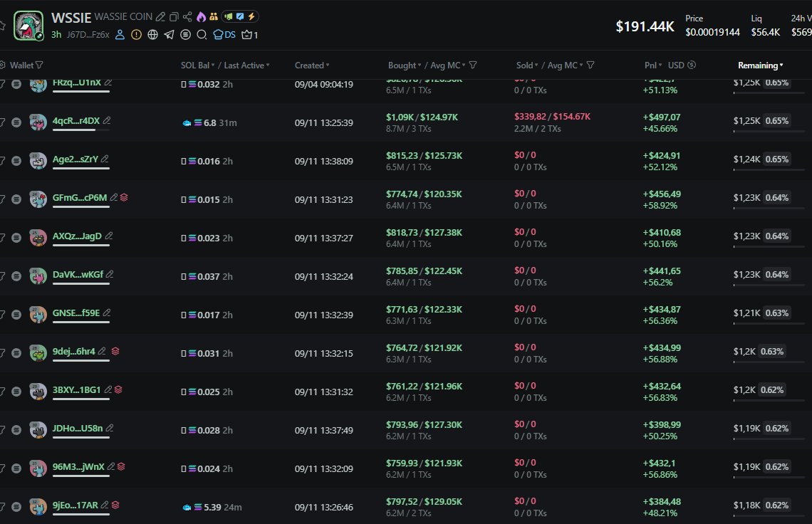Viewport: 812px width, 524px height.
Task: Open the blue dev profile person icon
Action: click(x=120, y=35)
